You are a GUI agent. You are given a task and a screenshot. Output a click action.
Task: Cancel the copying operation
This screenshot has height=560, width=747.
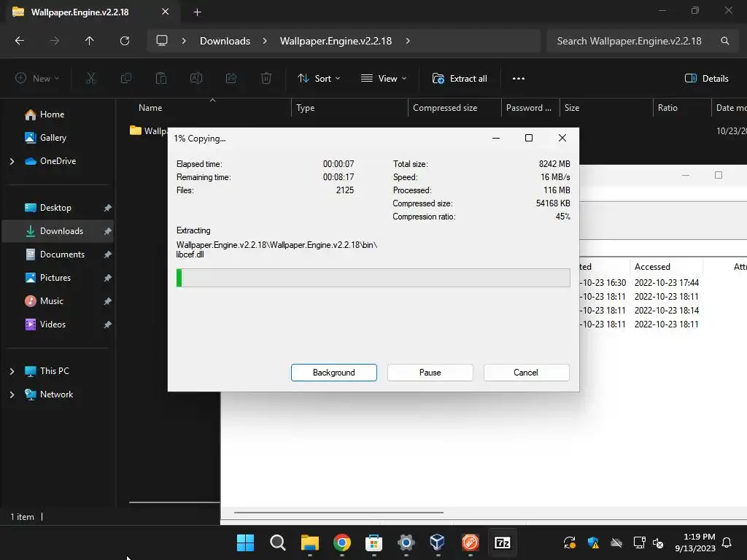point(526,373)
